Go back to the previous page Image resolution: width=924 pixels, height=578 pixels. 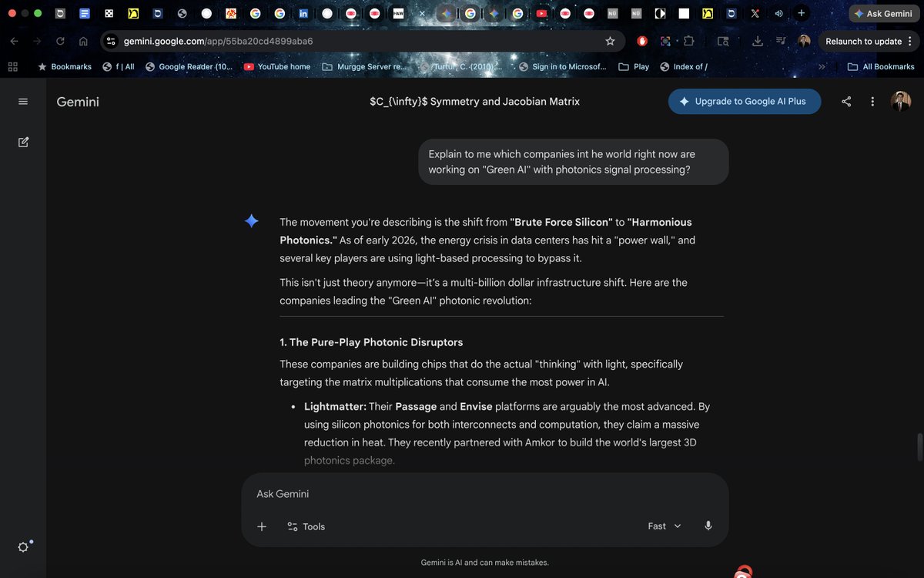pyautogui.click(x=14, y=41)
